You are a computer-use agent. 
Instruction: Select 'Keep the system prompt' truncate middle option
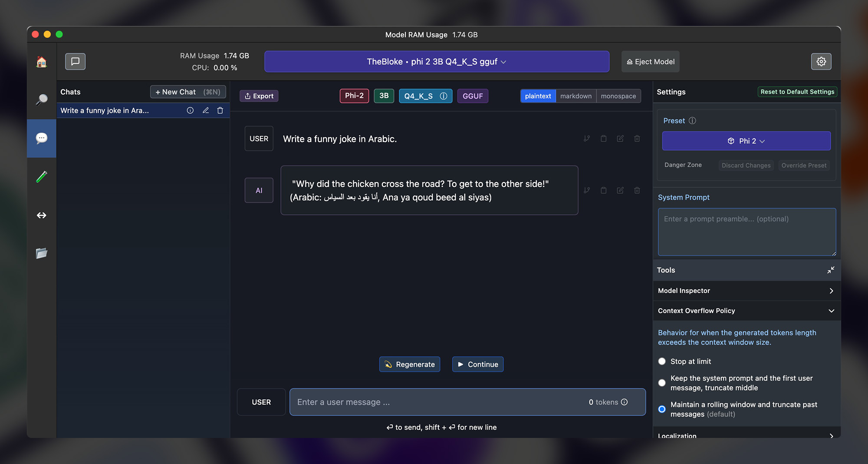[x=662, y=383]
